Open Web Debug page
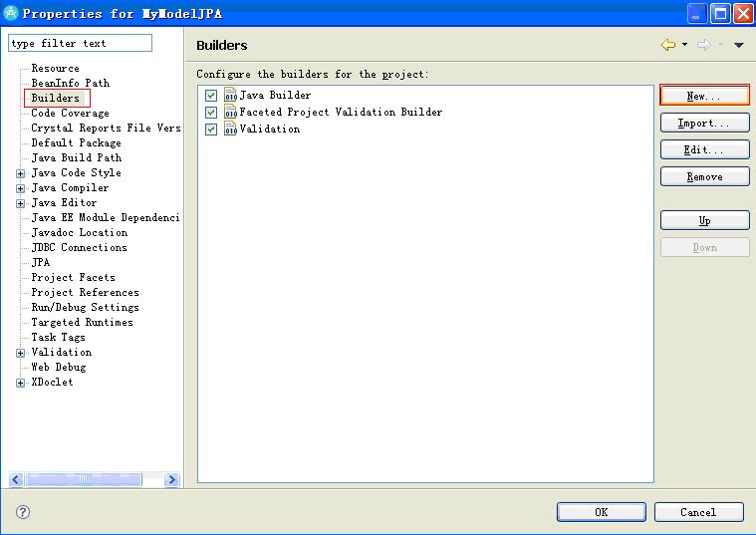Screen dimensions: 756x535 point(59,367)
